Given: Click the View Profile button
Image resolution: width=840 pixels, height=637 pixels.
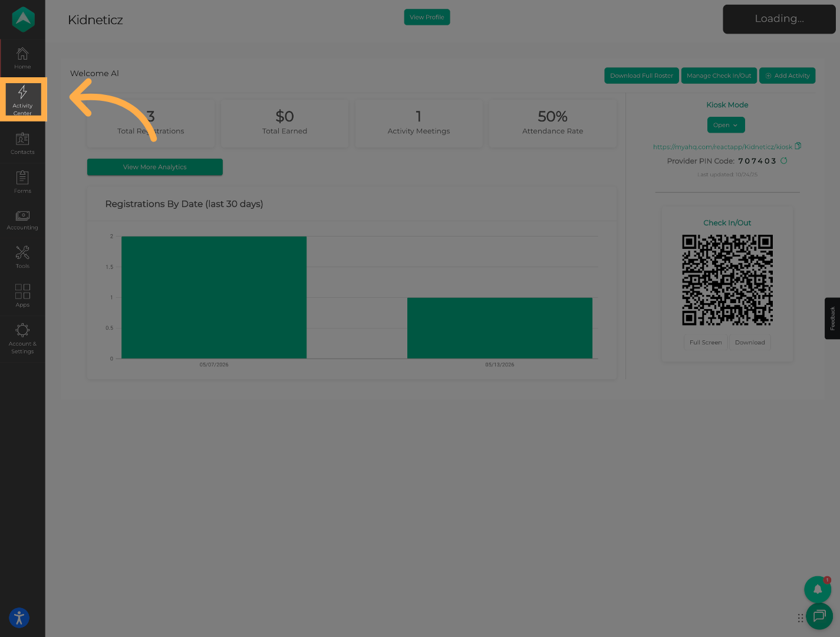Looking at the screenshot, I should pos(427,17).
